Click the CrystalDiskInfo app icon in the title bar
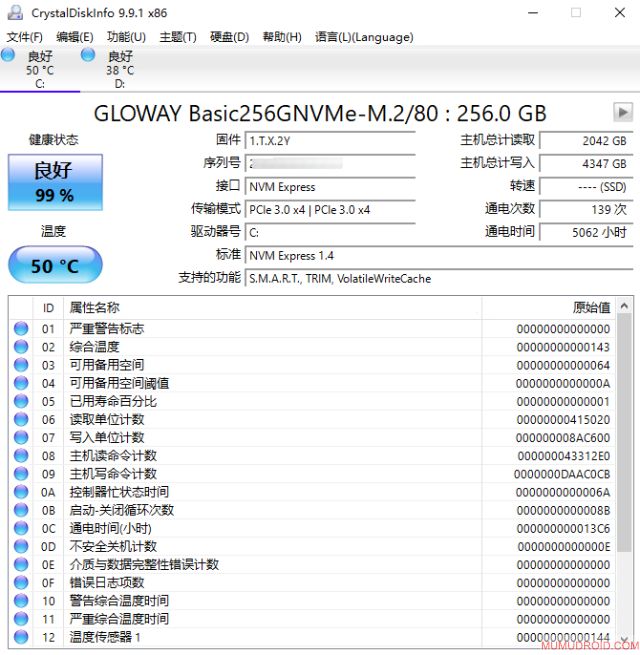Viewport: 640px width, 655px height. [x=15, y=13]
